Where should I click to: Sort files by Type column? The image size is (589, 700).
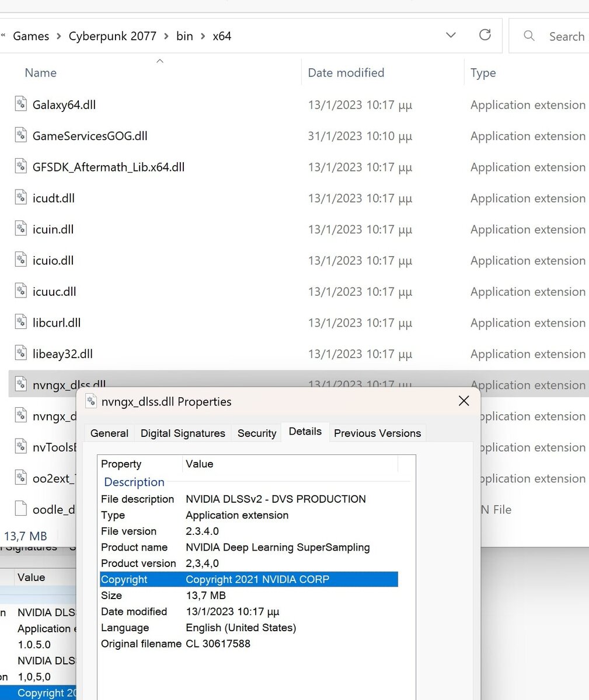[483, 73]
